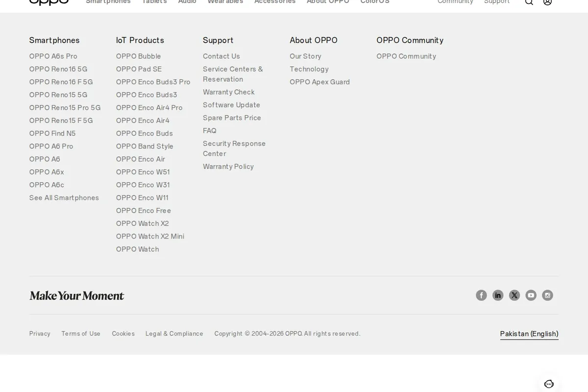Open the X (Twitter) social icon
Screen dimensions: 588x392
coord(514,295)
